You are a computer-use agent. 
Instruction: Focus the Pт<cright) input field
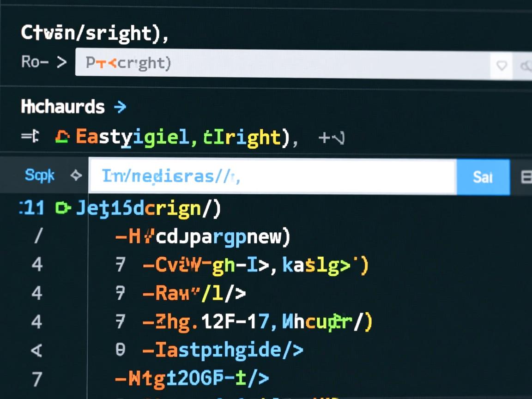(282, 64)
